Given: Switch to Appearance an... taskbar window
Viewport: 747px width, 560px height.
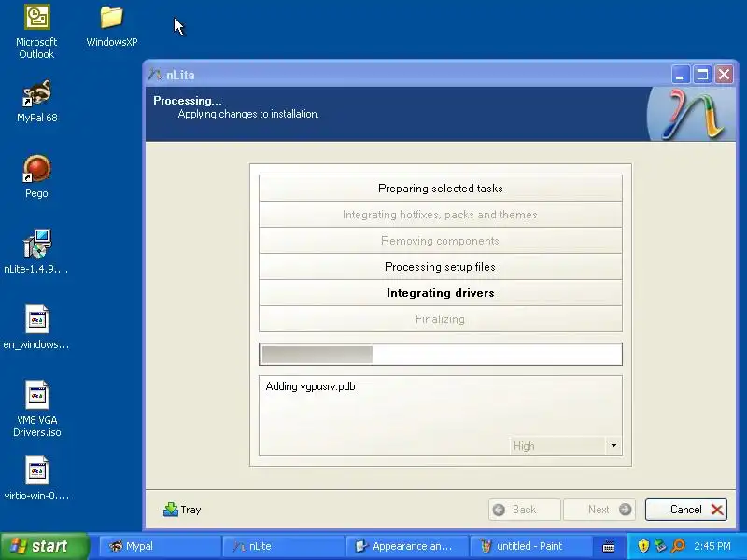Looking at the screenshot, I should tap(407, 546).
